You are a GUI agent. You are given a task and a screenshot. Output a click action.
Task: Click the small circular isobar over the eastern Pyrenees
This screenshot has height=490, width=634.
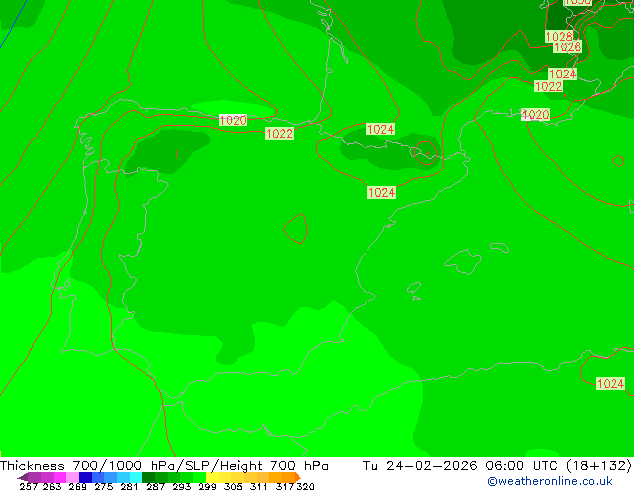[x=426, y=153]
